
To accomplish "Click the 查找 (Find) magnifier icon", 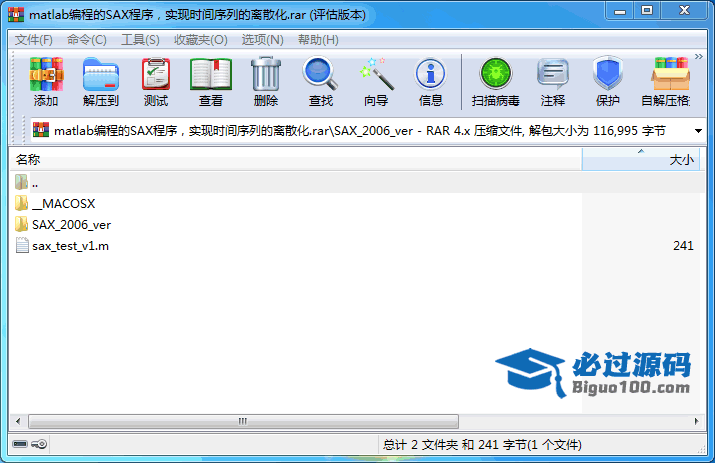I will pyautogui.click(x=321, y=74).
